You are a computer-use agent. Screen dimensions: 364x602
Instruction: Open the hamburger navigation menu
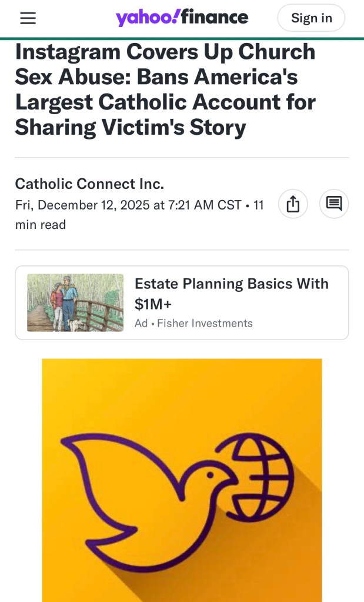pos(28,18)
